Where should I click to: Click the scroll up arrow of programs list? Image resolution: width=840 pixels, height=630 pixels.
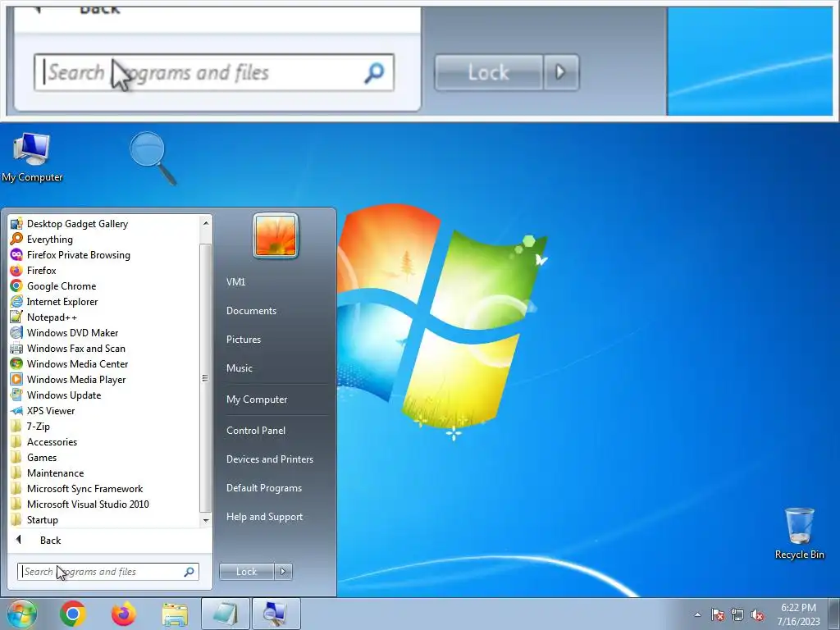[206, 222]
